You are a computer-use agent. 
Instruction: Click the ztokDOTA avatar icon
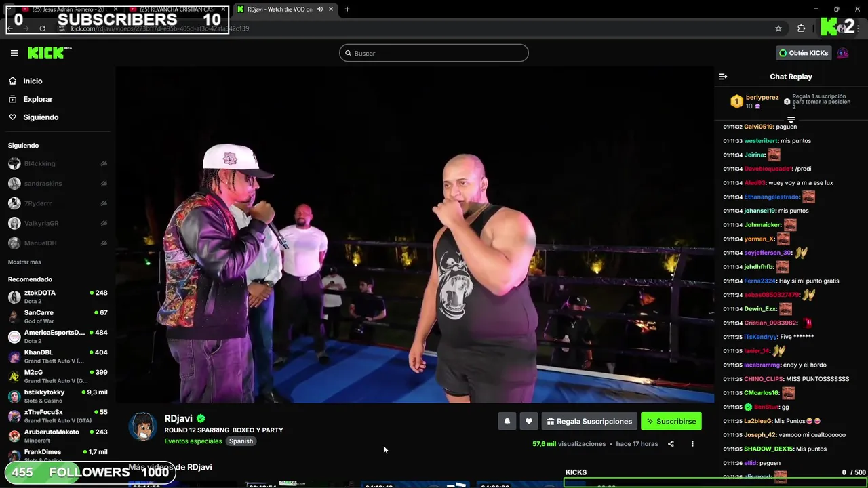14,297
